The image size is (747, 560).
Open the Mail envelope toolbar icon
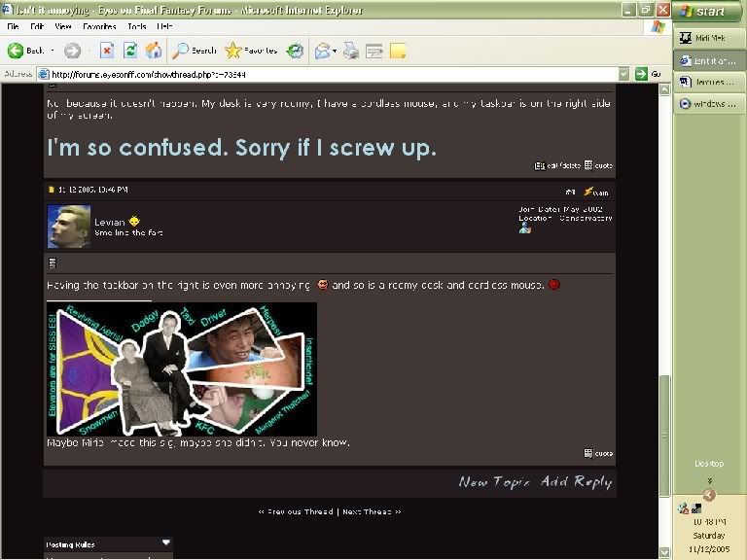323,51
